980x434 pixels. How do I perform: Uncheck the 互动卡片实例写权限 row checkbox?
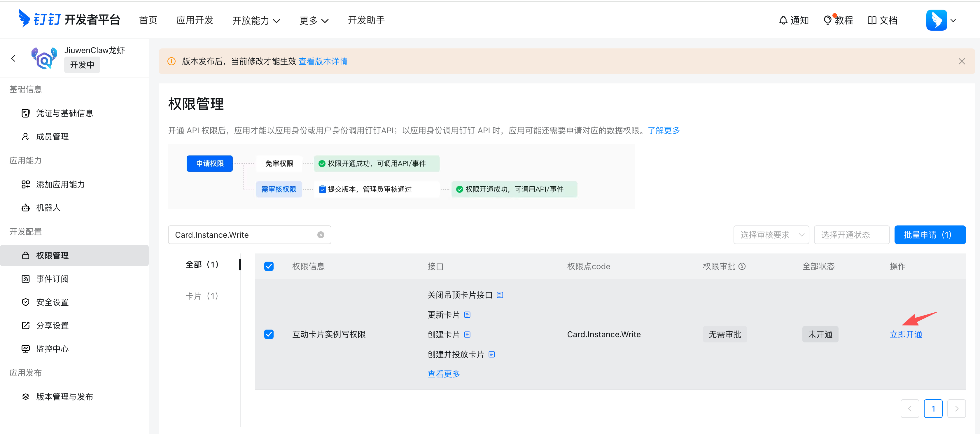(269, 334)
